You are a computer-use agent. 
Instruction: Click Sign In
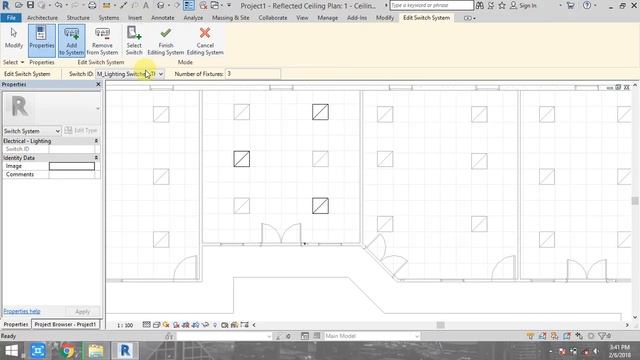pyautogui.click(x=528, y=5)
